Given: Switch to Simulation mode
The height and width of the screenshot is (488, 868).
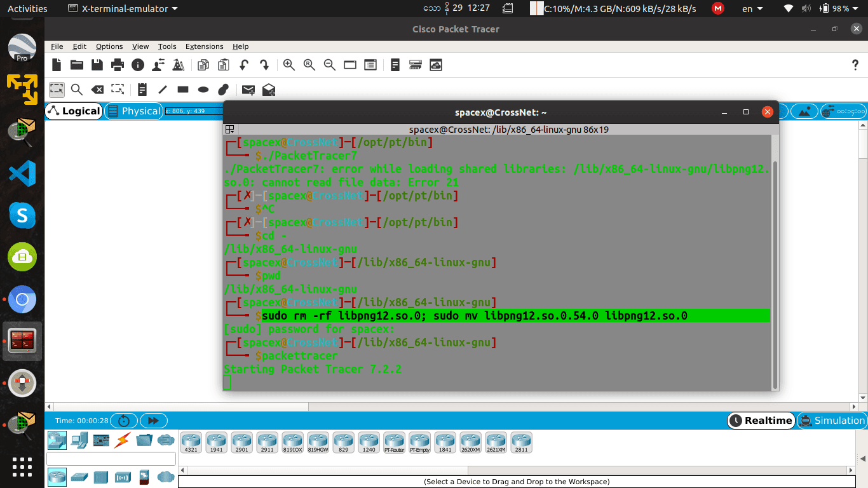Looking at the screenshot, I should tap(832, 421).
